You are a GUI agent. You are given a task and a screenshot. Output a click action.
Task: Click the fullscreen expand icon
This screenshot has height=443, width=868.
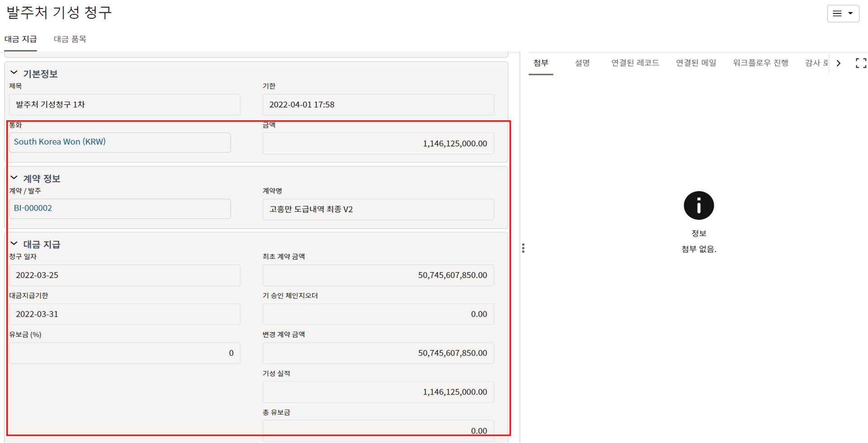pyautogui.click(x=861, y=63)
